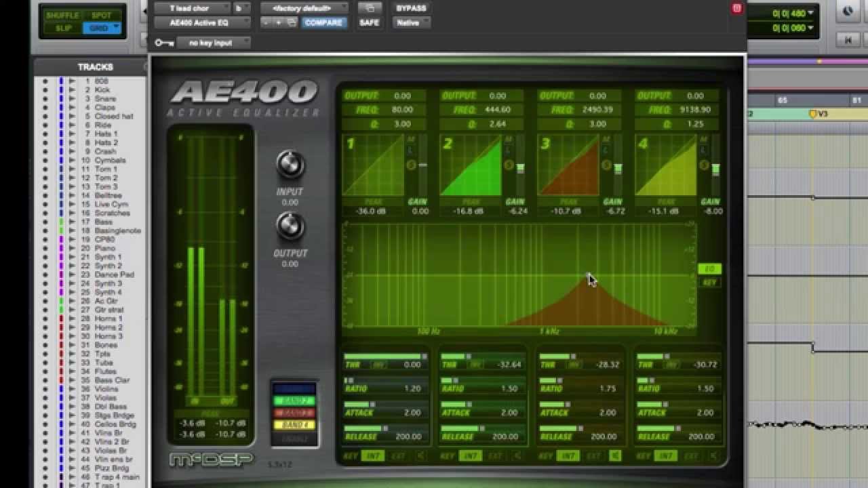
Task: Click band 4 Q value 1.25
Action: pos(695,124)
